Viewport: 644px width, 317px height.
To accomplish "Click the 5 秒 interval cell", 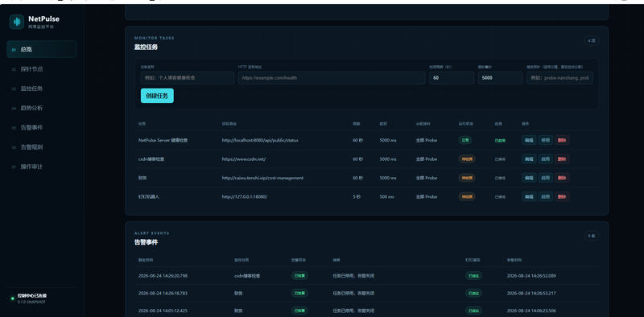I will pos(357,196).
